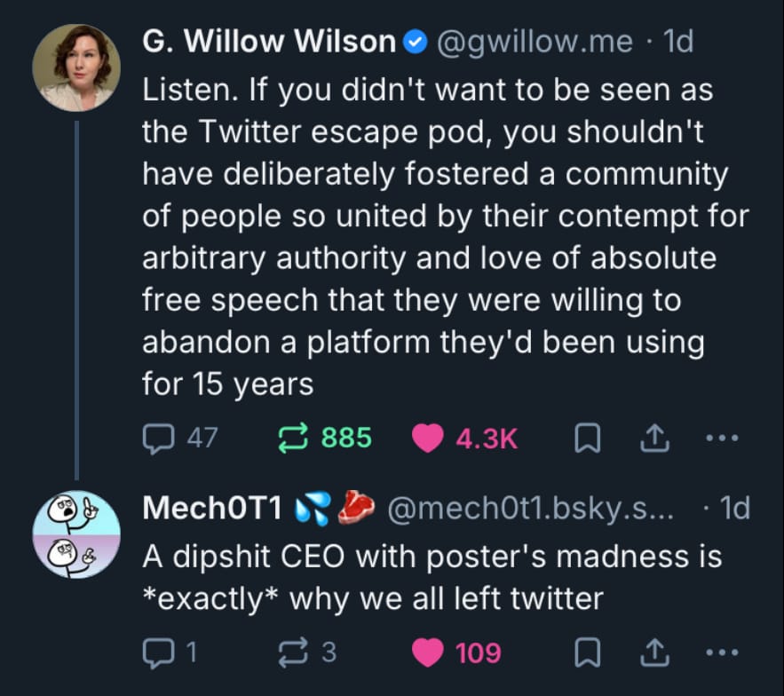The image size is (784, 696).
Task: Open G. Willow Wilson's profile avatar
Action: tap(75, 67)
